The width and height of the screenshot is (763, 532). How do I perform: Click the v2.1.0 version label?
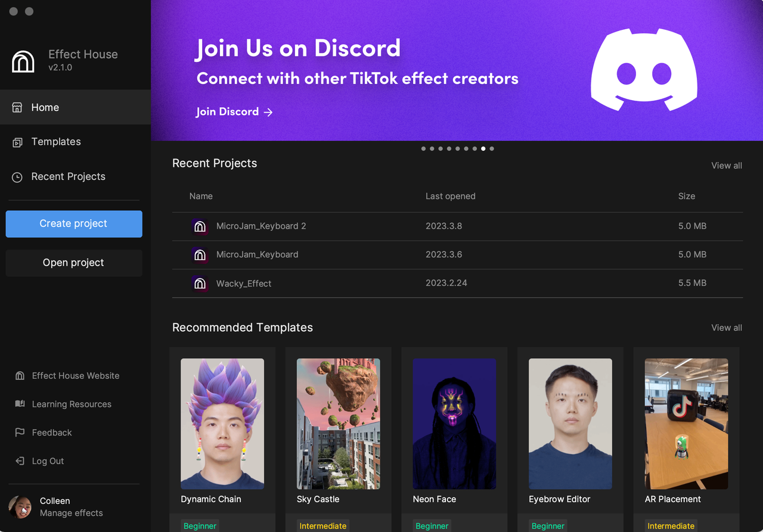(x=60, y=67)
